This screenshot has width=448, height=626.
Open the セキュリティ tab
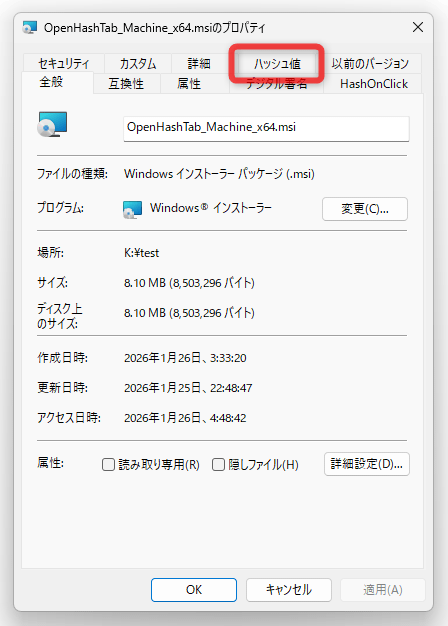[x=63, y=63]
